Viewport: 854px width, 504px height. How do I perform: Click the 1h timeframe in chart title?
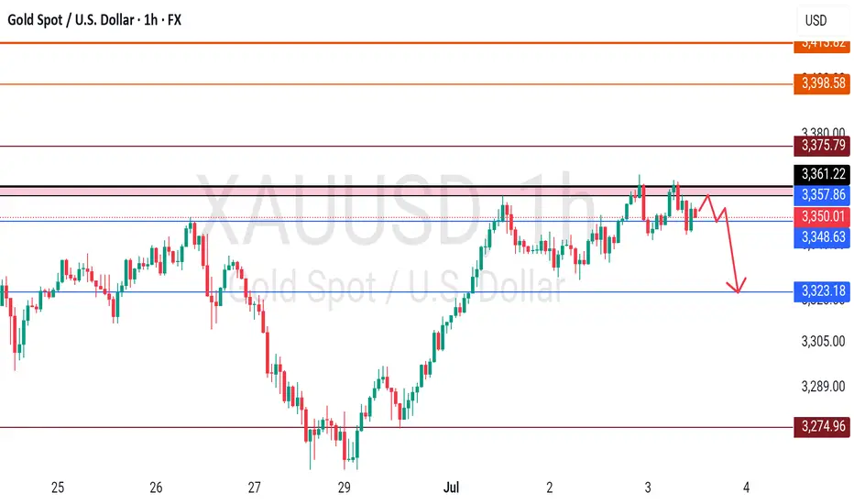[x=151, y=20]
